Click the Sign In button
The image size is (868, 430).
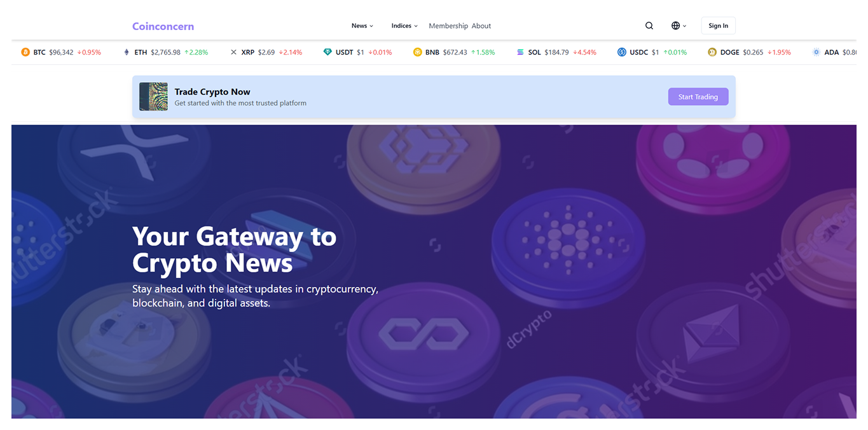click(x=719, y=26)
